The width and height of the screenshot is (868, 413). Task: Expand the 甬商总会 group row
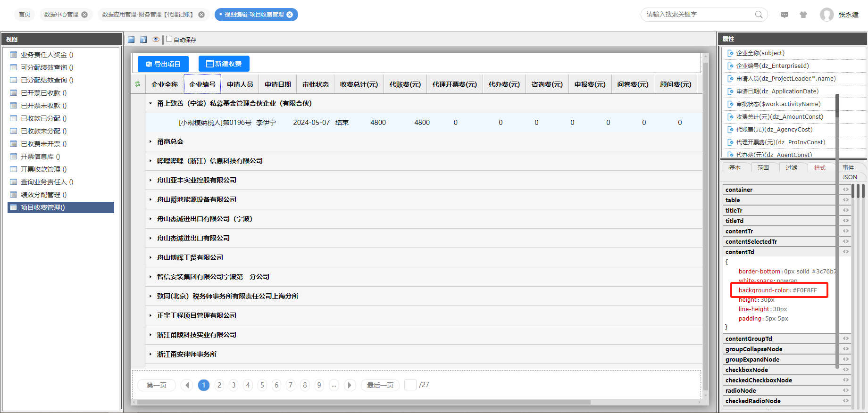click(x=150, y=141)
